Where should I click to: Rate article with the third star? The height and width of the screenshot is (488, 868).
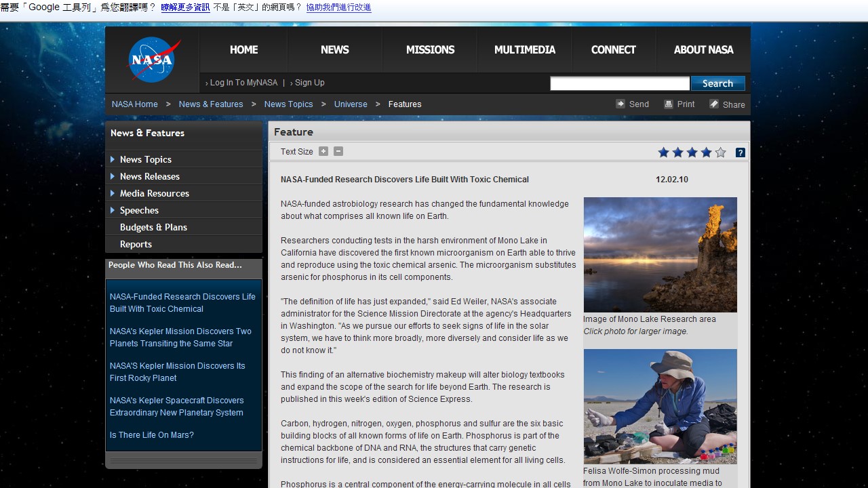692,152
